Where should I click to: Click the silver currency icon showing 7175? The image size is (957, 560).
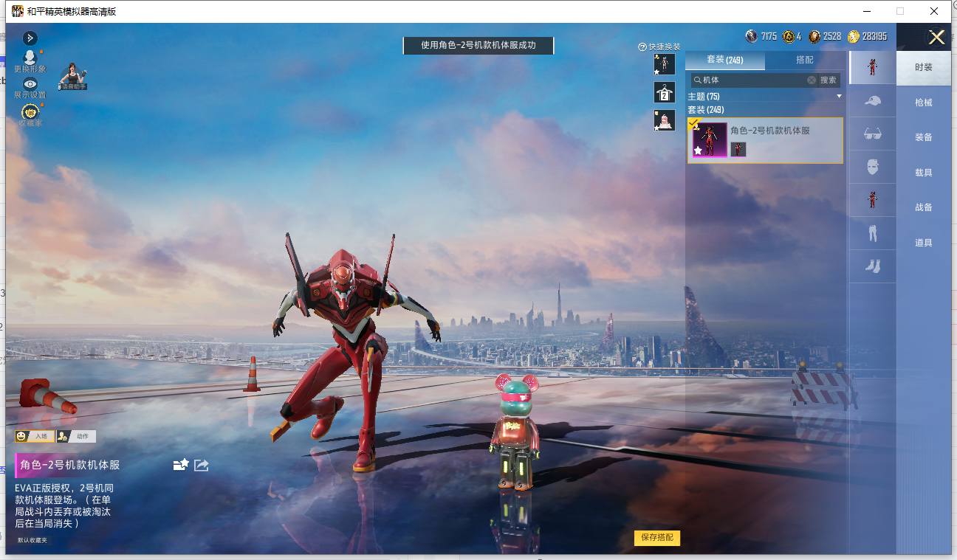pyautogui.click(x=752, y=36)
